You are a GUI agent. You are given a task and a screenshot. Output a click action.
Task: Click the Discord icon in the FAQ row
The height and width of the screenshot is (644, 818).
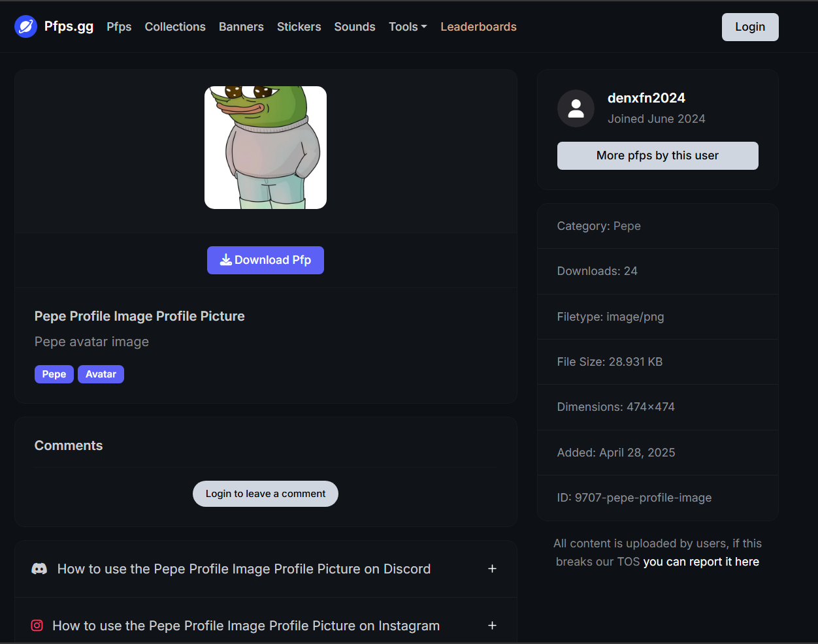point(39,569)
